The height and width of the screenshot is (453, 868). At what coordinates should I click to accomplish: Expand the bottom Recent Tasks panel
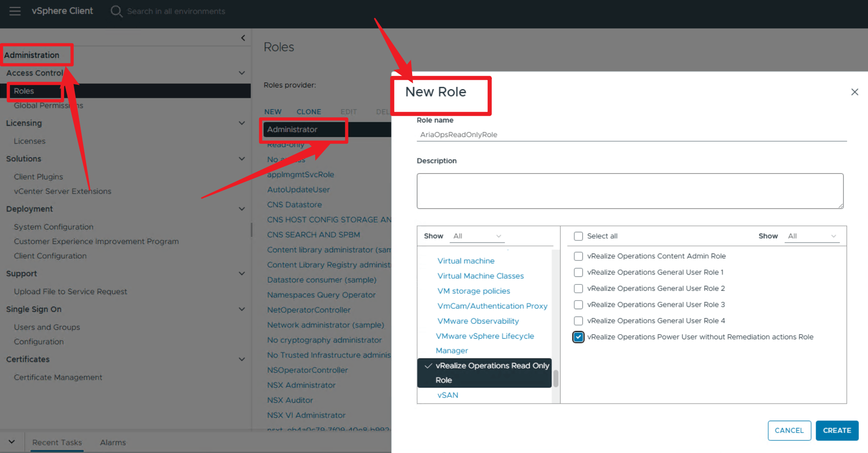[12, 442]
